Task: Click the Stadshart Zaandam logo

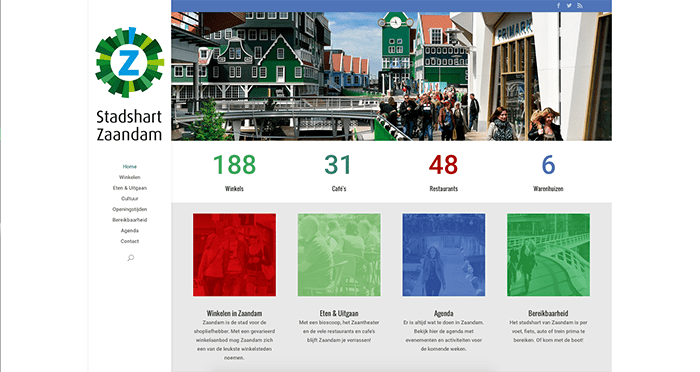Action: pyautogui.click(x=129, y=84)
